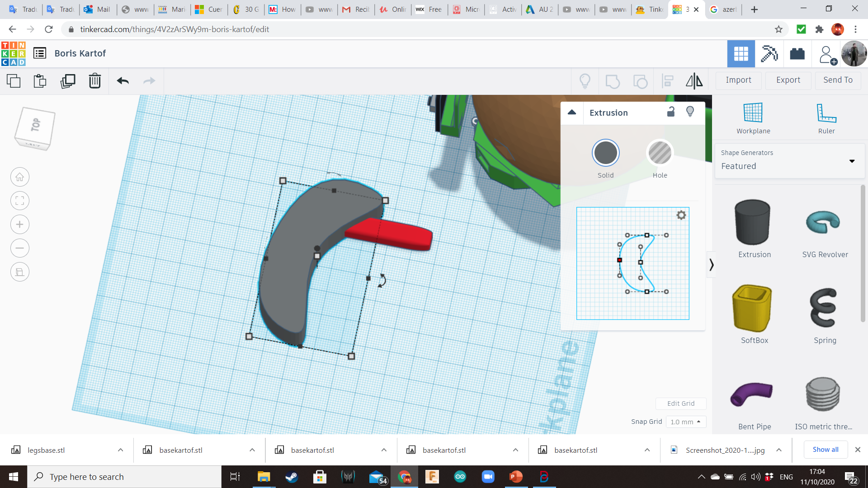Click the Mirror tool icon

click(x=694, y=81)
